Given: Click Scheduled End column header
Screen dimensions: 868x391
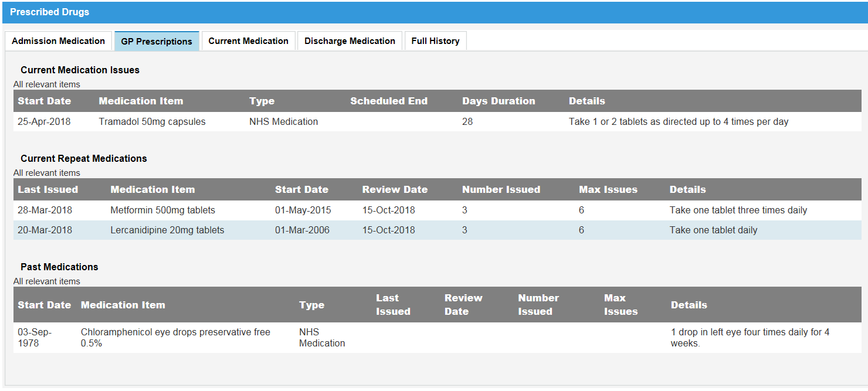Looking at the screenshot, I should (389, 101).
